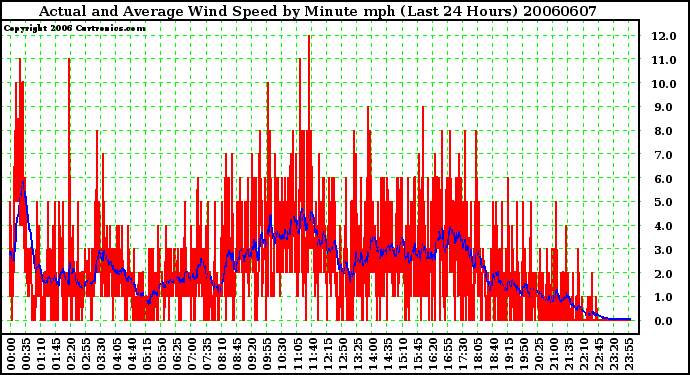Click the 23:55 time label
This screenshot has width=690, height=375.
629,354
